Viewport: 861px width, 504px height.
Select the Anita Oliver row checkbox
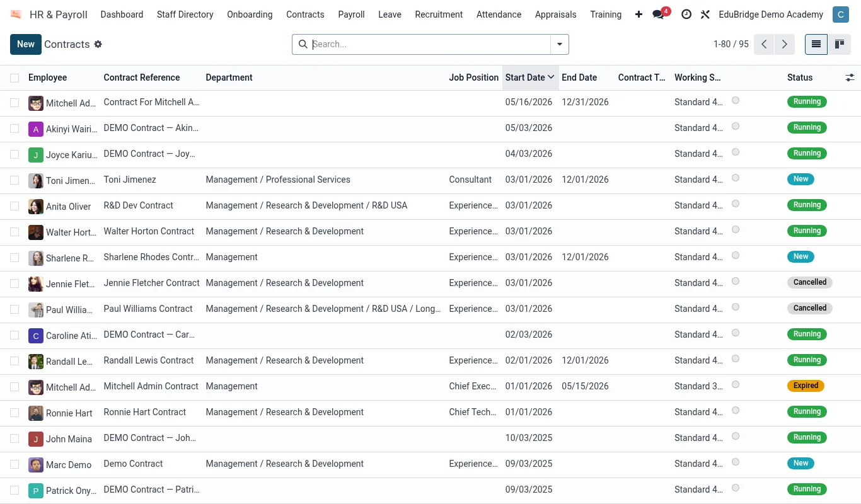coord(14,205)
